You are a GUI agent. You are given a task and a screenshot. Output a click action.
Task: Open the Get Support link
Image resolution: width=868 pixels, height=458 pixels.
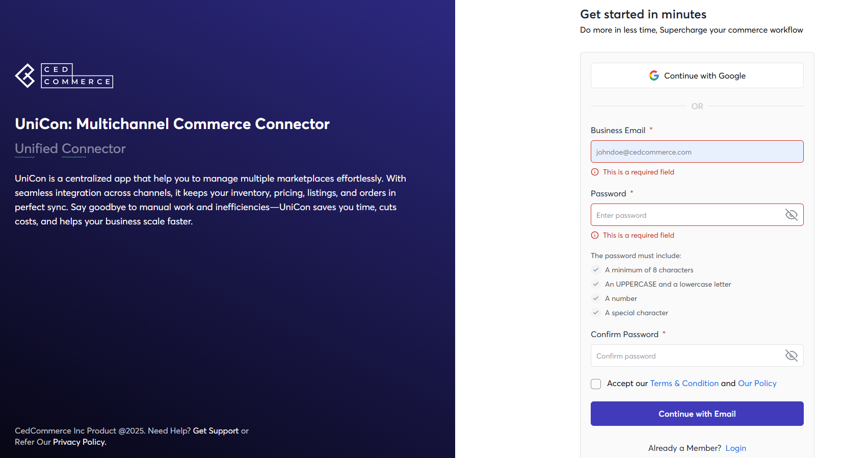[x=216, y=431]
